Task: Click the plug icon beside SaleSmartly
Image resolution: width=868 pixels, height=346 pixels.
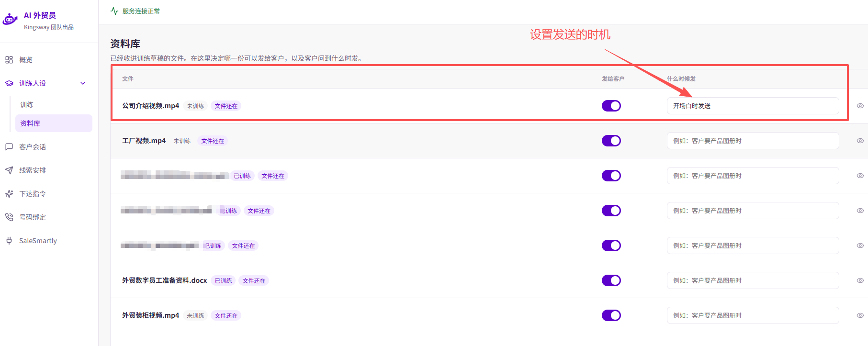Action: pyautogui.click(x=9, y=241)
